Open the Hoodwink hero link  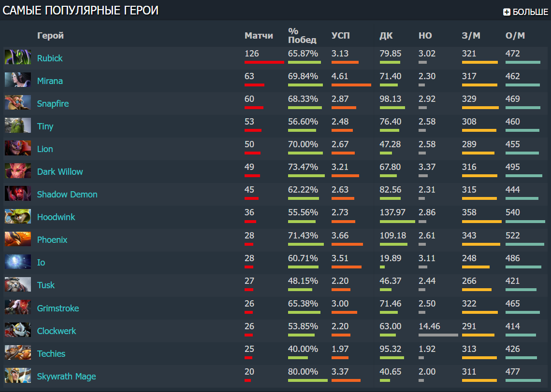pos(56,217)
